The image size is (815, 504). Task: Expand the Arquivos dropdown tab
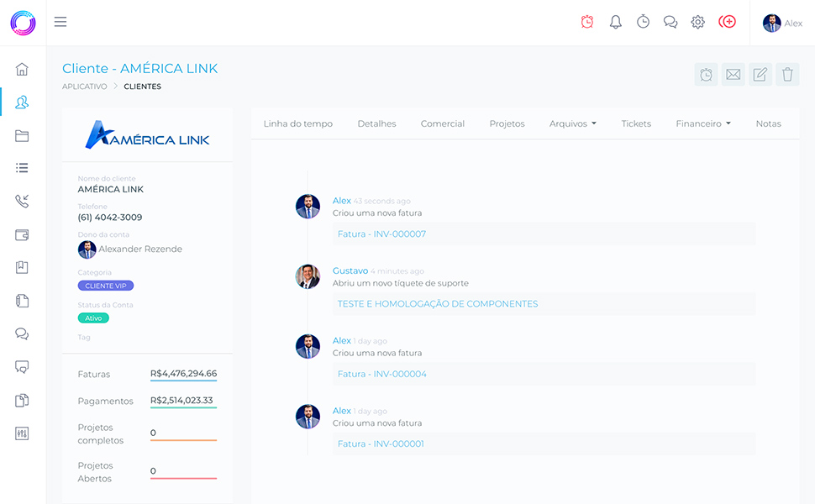(x=573, y=123)
